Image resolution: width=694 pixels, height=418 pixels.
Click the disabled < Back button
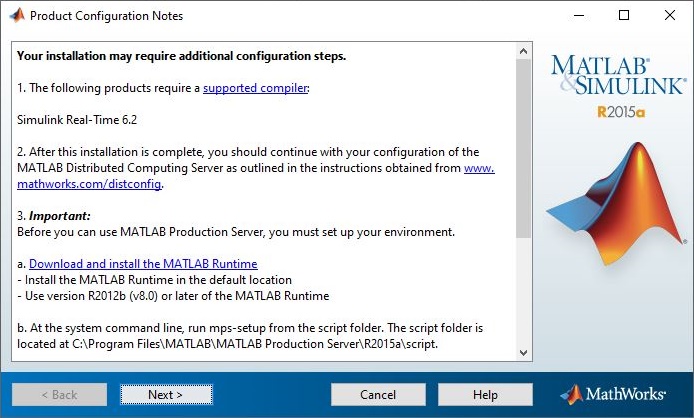click(x=59, y=394)
